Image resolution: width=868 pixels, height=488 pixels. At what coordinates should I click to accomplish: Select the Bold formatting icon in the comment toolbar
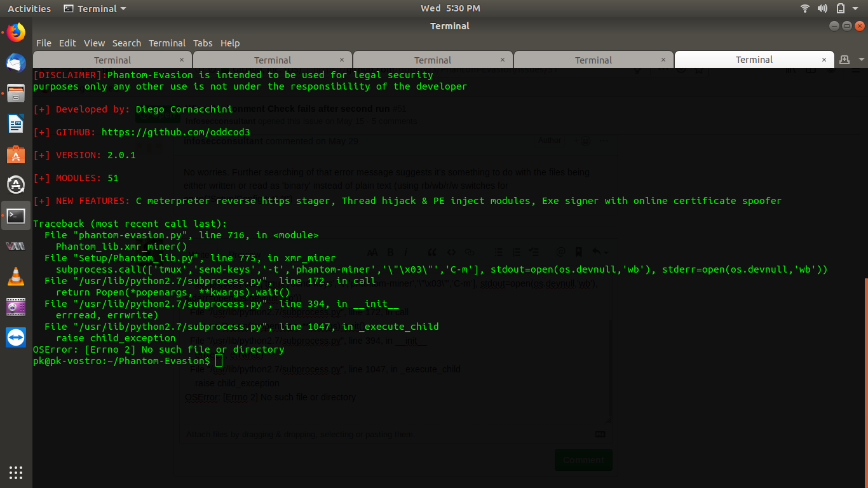click(x=390, y=252)
